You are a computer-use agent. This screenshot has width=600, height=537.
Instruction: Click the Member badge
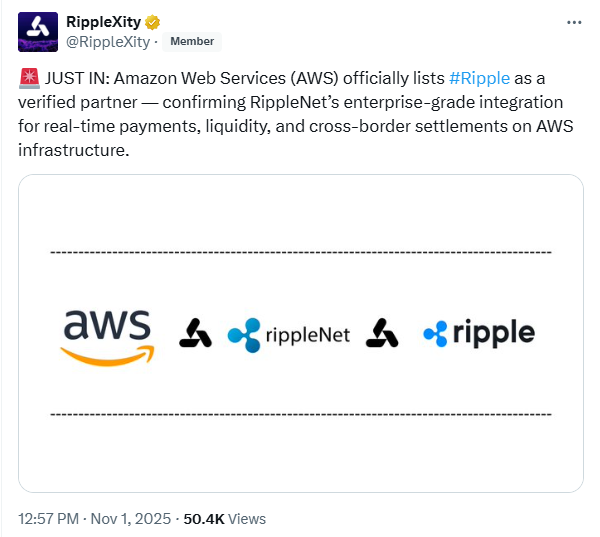192,42
